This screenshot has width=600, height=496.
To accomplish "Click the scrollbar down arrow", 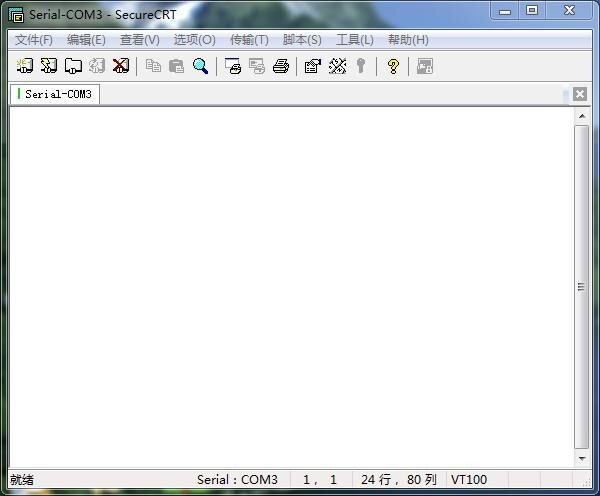I will [x=582, y=458].
